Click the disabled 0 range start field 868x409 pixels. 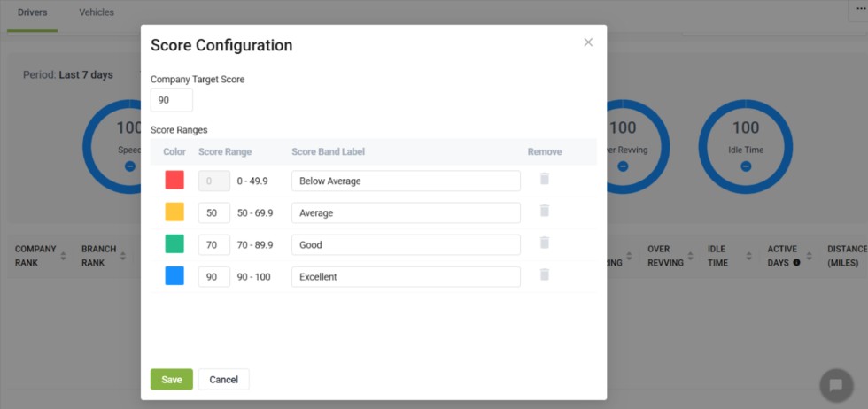coord(214,181)
